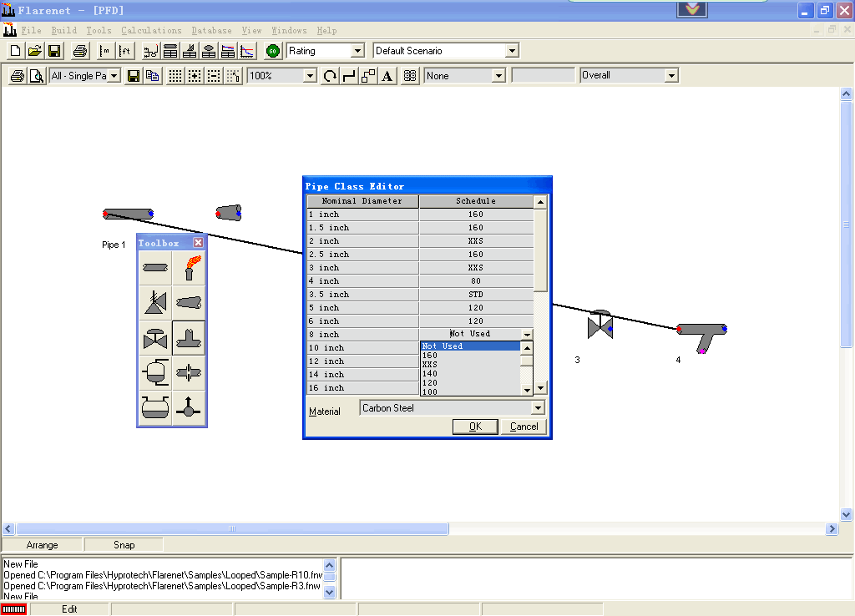Click the PFD horizontal scrollbar thumb

[x=232, y=529]
